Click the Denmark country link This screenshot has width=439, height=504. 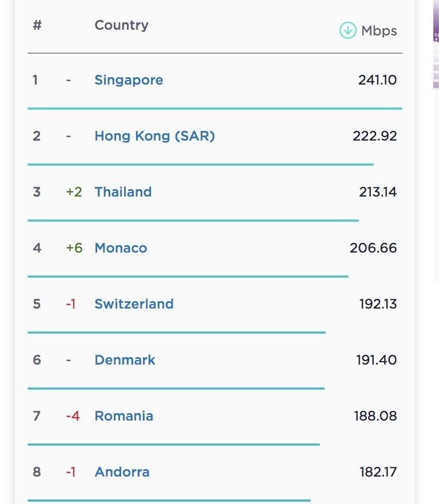125,360
